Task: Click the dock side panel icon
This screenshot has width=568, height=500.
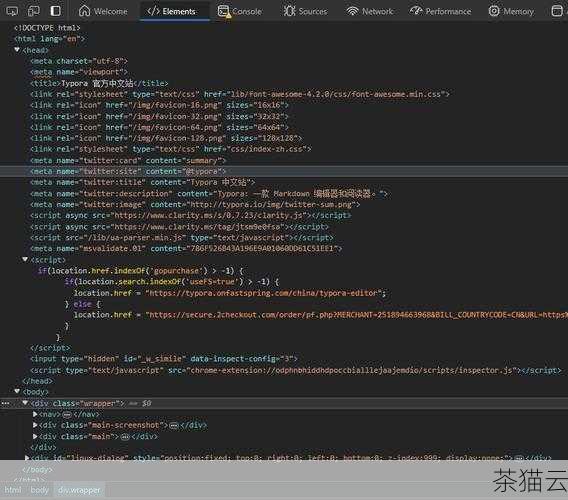Action: [55, 11]
